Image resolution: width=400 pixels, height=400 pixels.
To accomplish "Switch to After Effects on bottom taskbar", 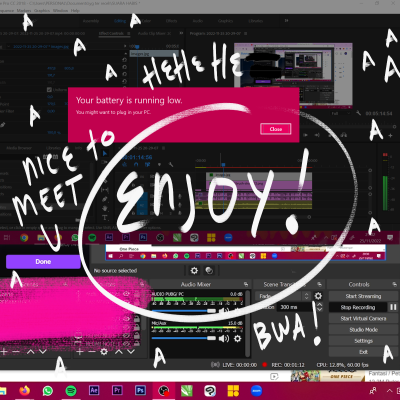I will pos(94,390).
